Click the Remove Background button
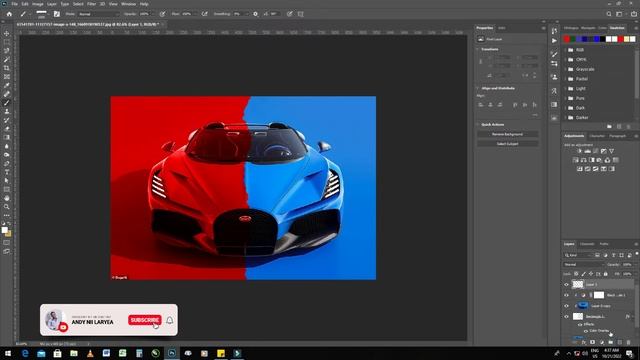Screen dimensions: 640x360 (507, 134)
